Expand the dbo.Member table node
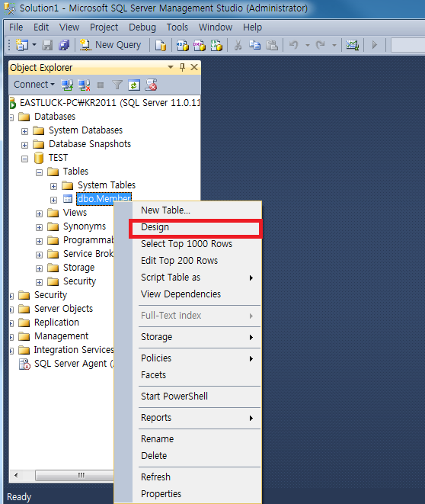425x504 pixels. (53, 201)
